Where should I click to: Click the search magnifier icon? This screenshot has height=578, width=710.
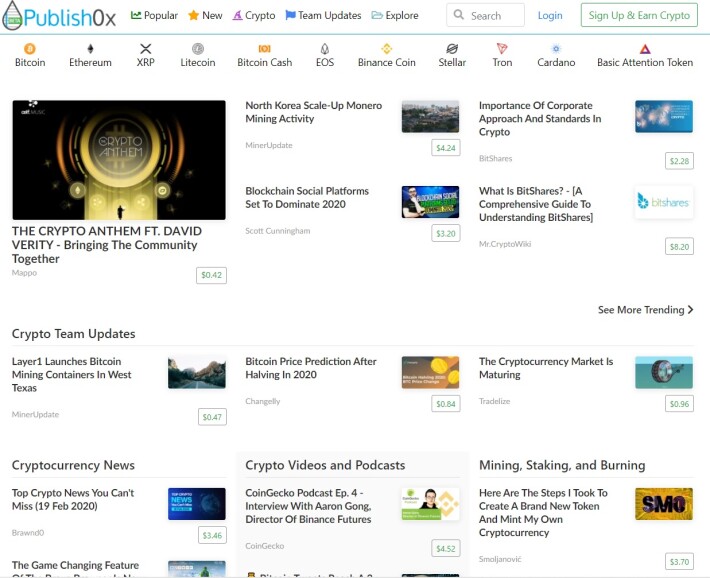point(459,14)
